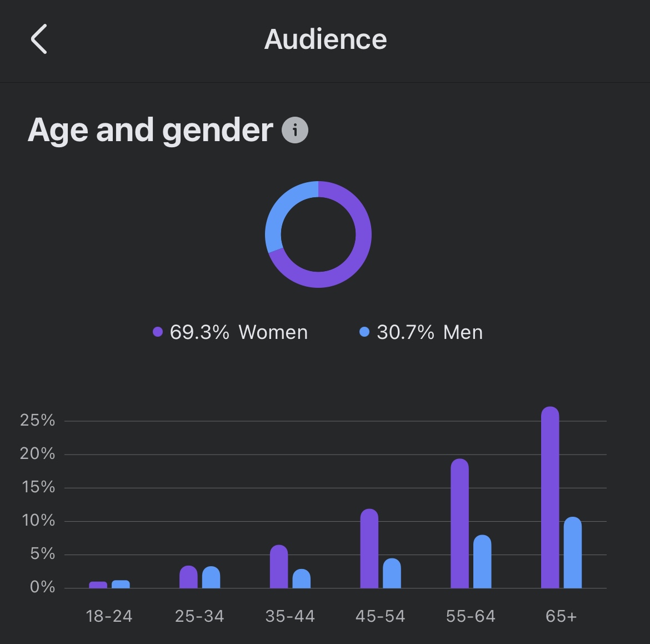
Task: Click the blue Men legend dot
Action: click(x=364, y=332)
